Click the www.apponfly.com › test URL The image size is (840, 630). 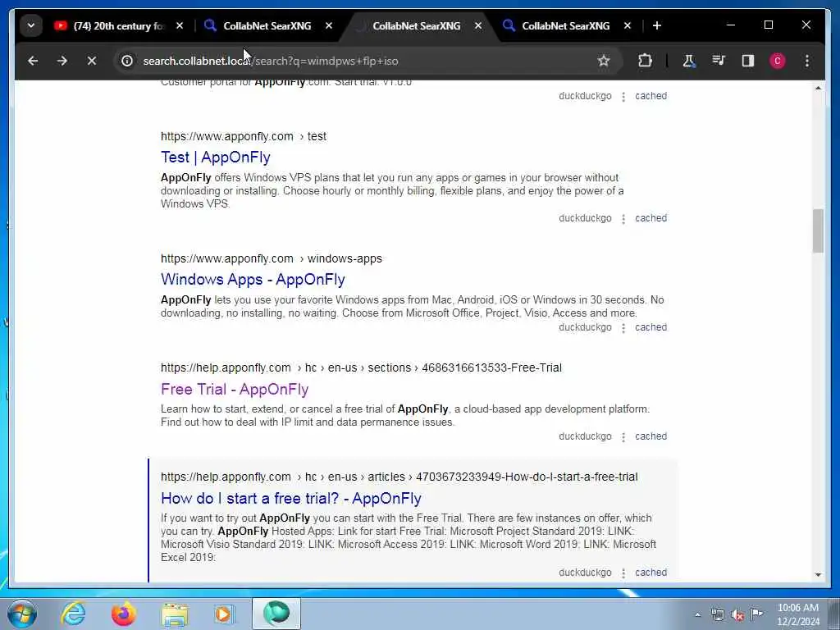tap(244, 137)
